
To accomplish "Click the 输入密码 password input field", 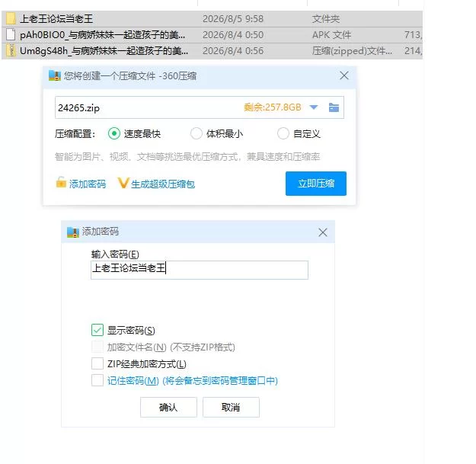I will click(200, 270).
